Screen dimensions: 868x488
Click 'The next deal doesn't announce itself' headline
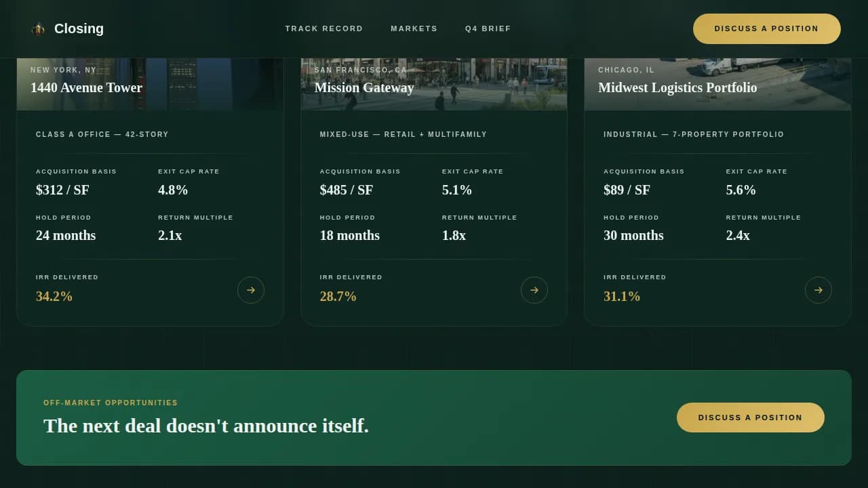pos(205,426)
